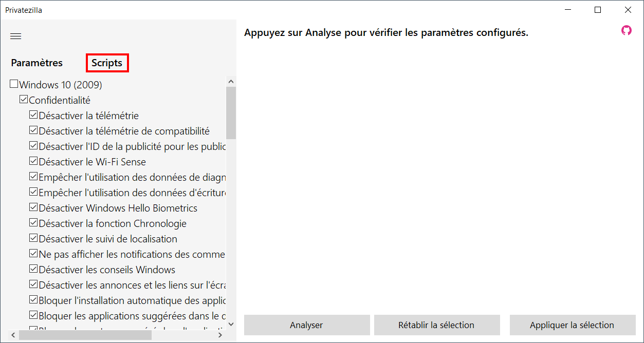Open the GitHub icon link
The width and height of the screenshot is (644, 343).
click(x=626, y=30)
